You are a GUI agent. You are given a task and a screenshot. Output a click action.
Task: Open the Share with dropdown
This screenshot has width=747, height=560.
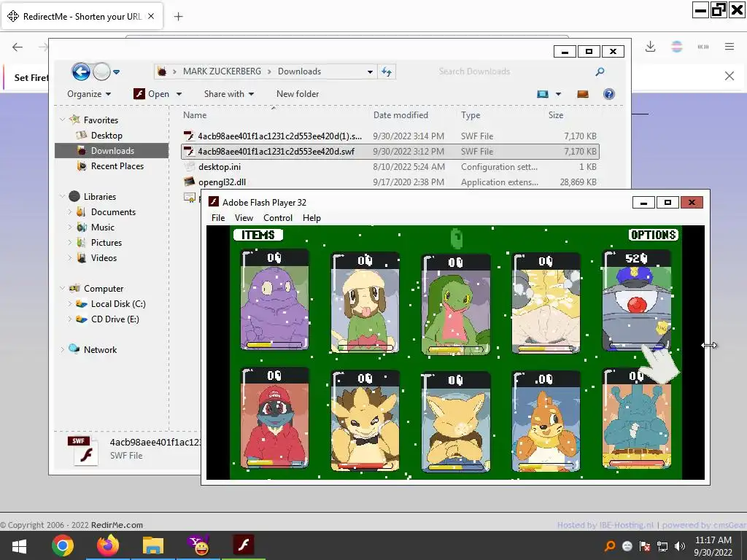[x=228, y=94]
